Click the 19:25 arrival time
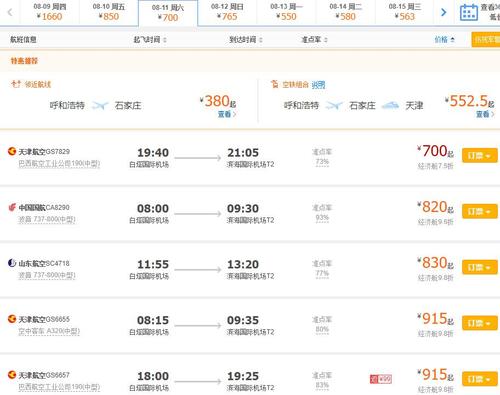This screenshot has width=500, height=395. pyautogui.click(x=243, y=376)
